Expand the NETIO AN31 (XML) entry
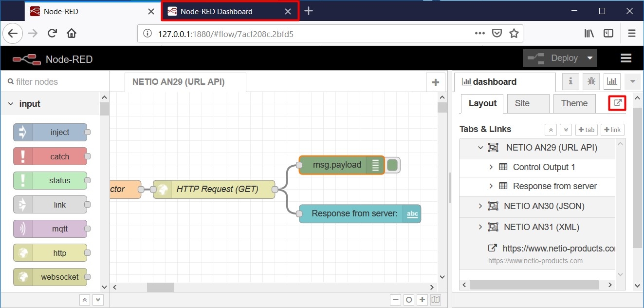 pyautogui.click(x=480, y=227)
